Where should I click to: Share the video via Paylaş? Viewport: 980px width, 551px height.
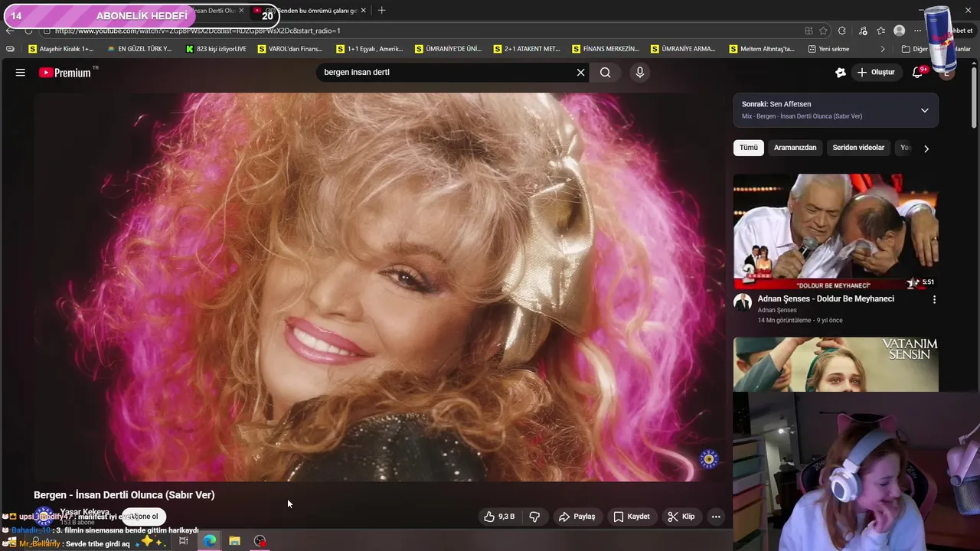pos(577,517)
